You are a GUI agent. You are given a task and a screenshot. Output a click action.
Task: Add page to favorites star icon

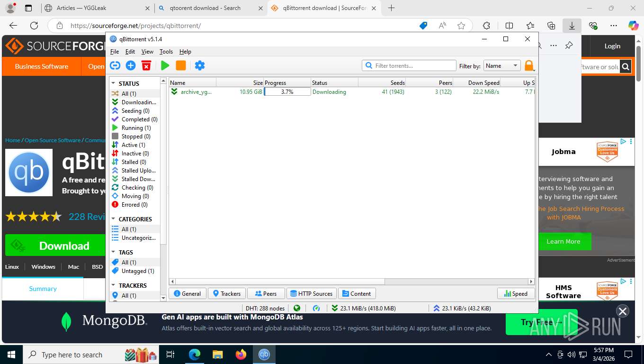point(461,26)
